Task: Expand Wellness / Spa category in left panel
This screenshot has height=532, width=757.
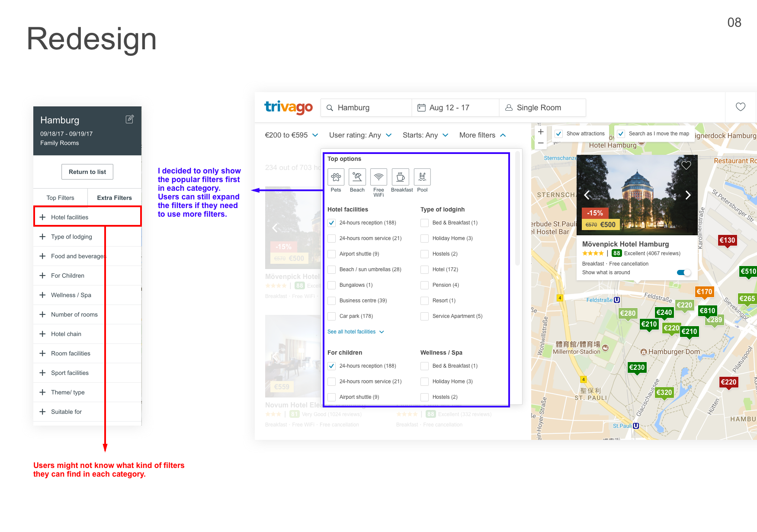Action: pos(87,295)
